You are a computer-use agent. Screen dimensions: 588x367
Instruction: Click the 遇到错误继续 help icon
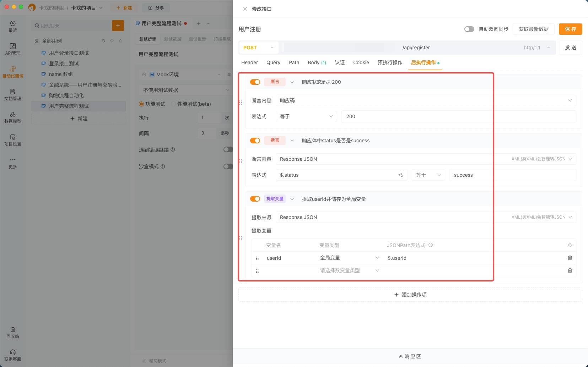(x=173, y=149)
